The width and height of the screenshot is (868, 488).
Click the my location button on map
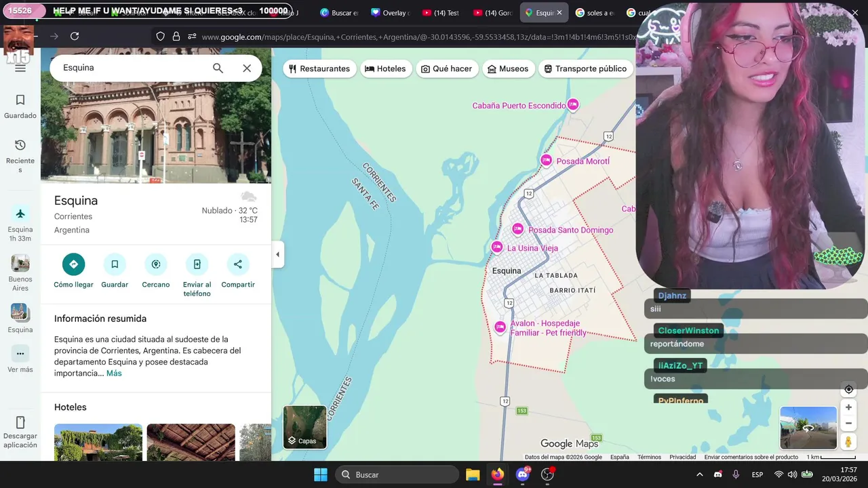[x=848, y=390]
